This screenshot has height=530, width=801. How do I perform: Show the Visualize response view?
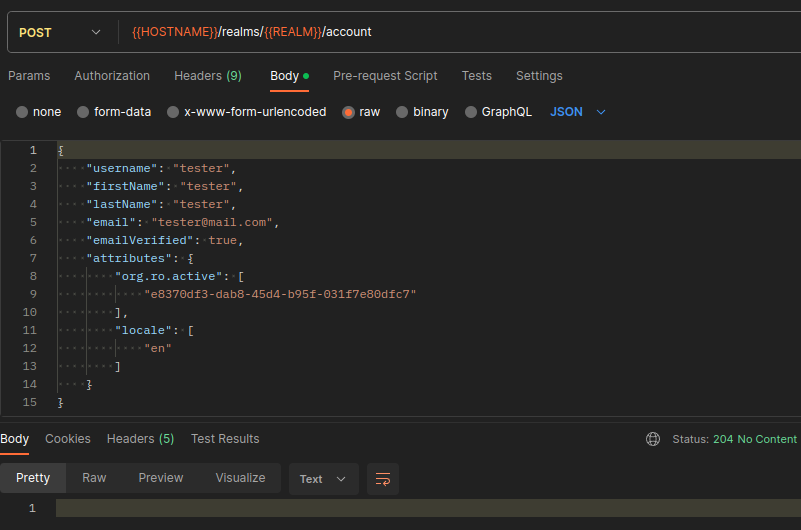pyautogui.click(x=240, y=478)
